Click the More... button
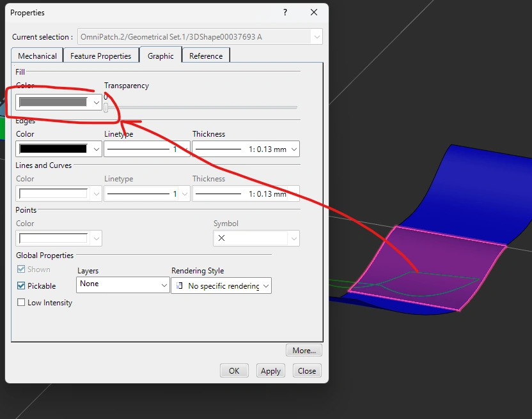The width and height of the screenshot is (532, 419). coord(304,350)
